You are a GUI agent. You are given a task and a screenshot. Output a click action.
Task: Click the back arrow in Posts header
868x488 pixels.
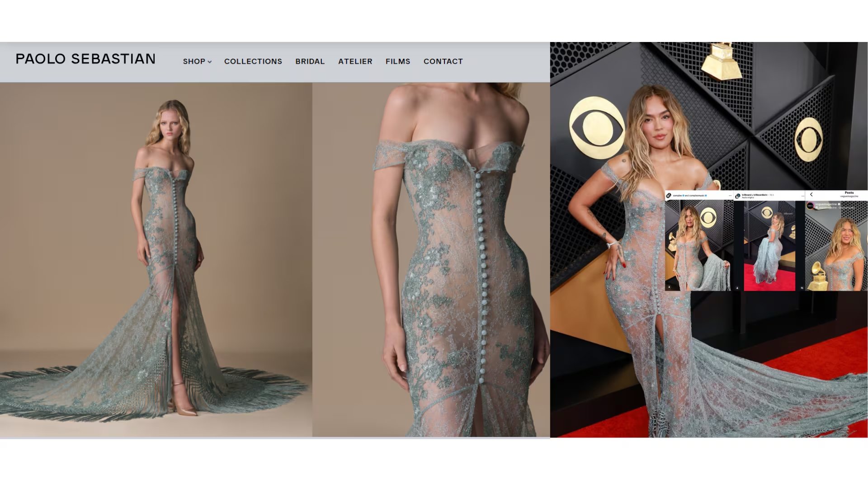(x=811, y=194)
